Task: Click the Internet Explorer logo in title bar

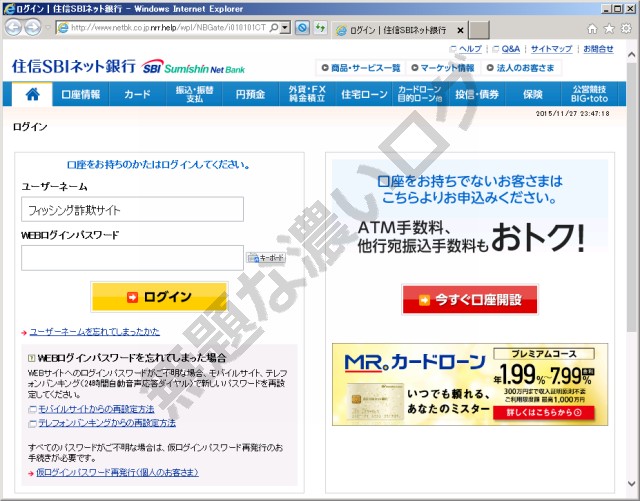Action: pos(9,9)
